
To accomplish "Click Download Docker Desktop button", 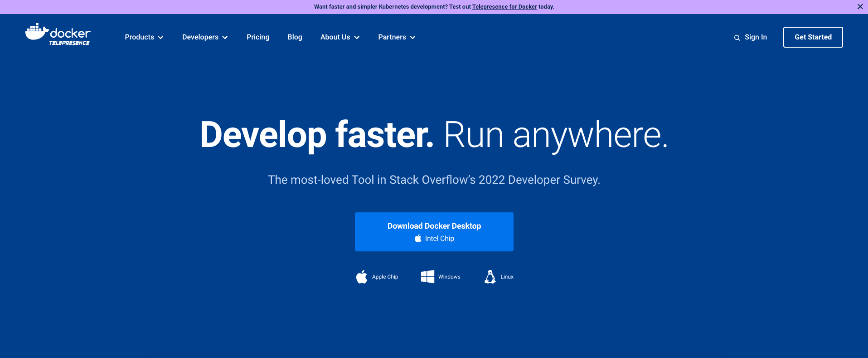I will (x=434, y=232).
